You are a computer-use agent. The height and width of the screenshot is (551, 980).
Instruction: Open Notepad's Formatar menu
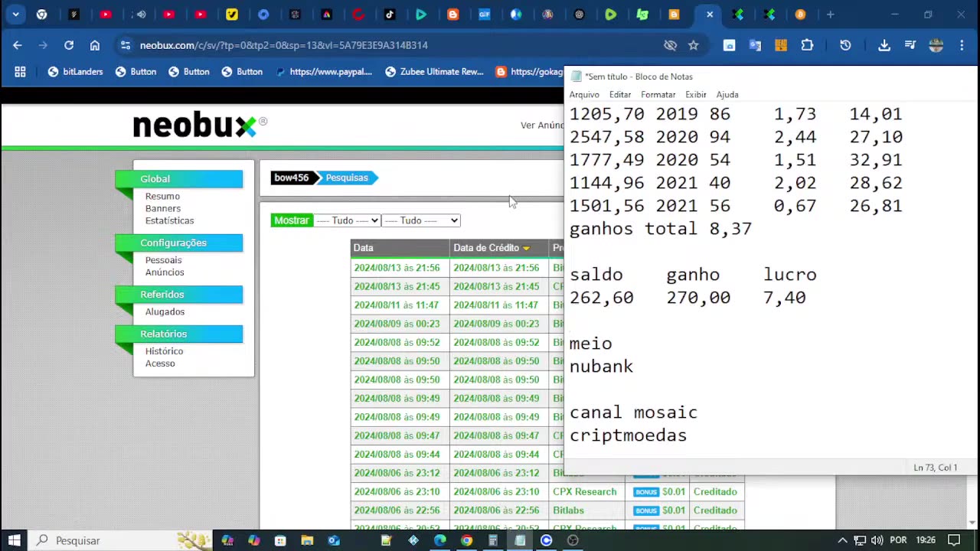point(658,95)
